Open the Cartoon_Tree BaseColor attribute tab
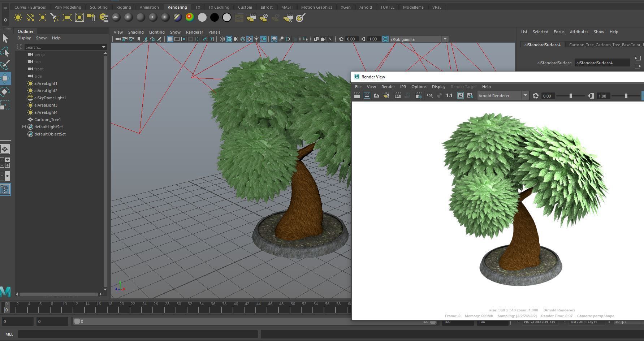 606,45
